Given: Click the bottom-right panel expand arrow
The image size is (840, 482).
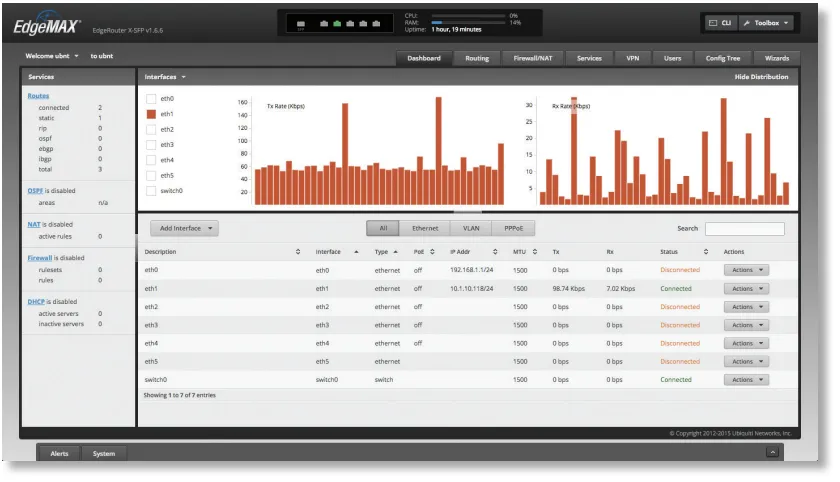Looking at the screenshot, I should 772,453.
